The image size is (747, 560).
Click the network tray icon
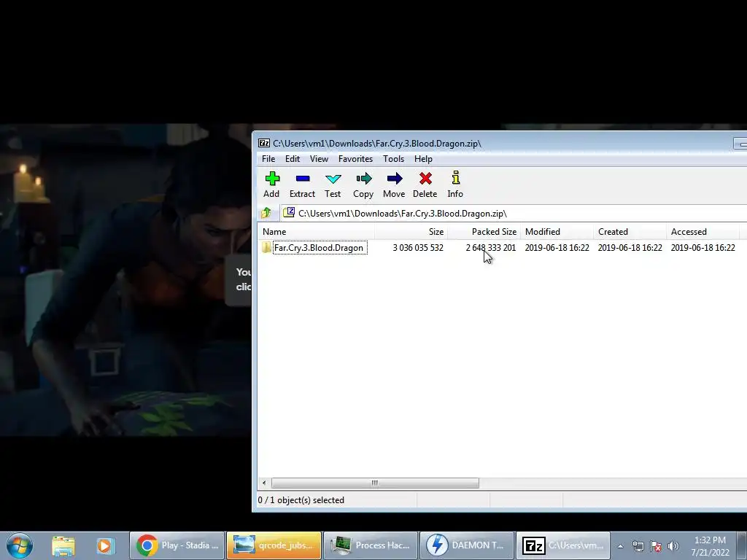click(638, 546)
